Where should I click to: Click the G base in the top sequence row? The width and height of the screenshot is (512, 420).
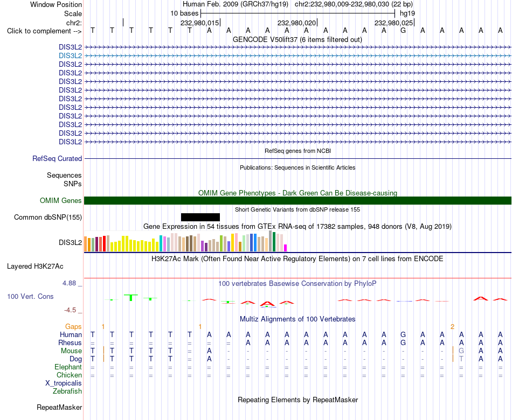tap(403, 30)
